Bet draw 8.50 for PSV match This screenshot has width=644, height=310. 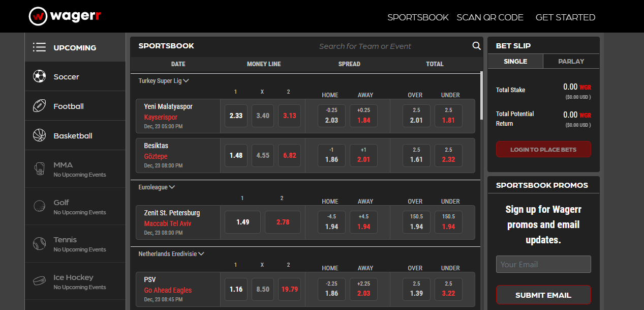point(263,289)
